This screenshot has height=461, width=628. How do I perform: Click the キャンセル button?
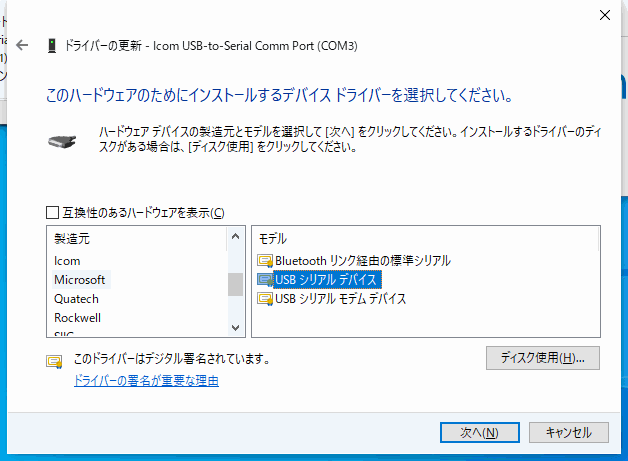click(569, 433)
